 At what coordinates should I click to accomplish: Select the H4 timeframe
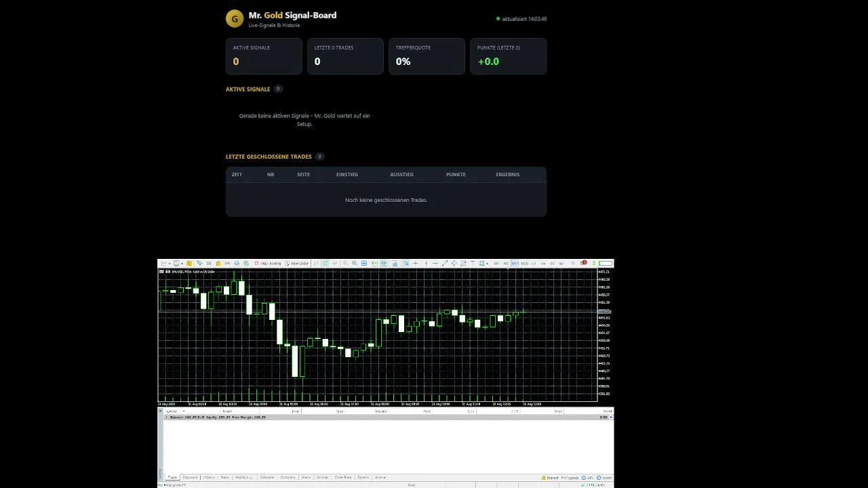(x=543, y=263)
